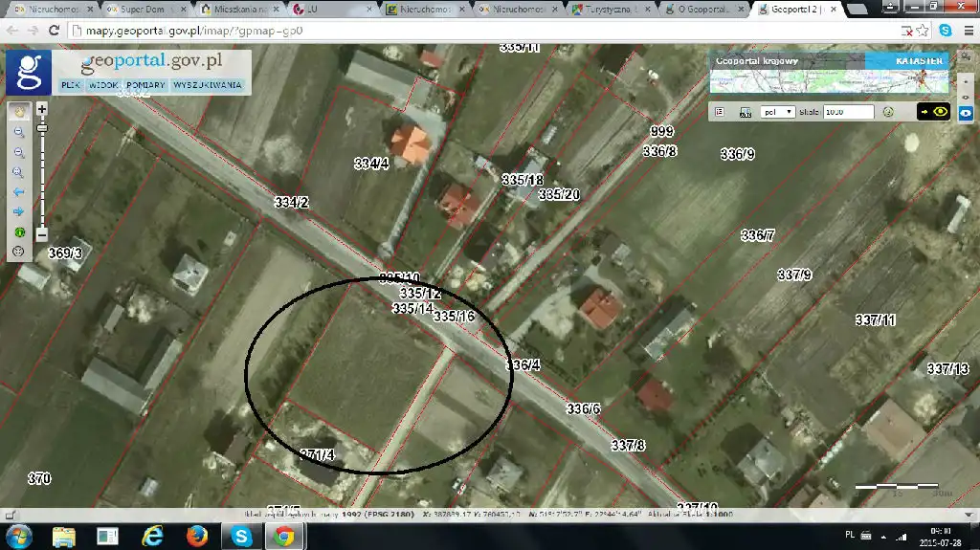Screen dimensions: 980x550
Task: Activate the green info identify tool
Action: (17, 231)
